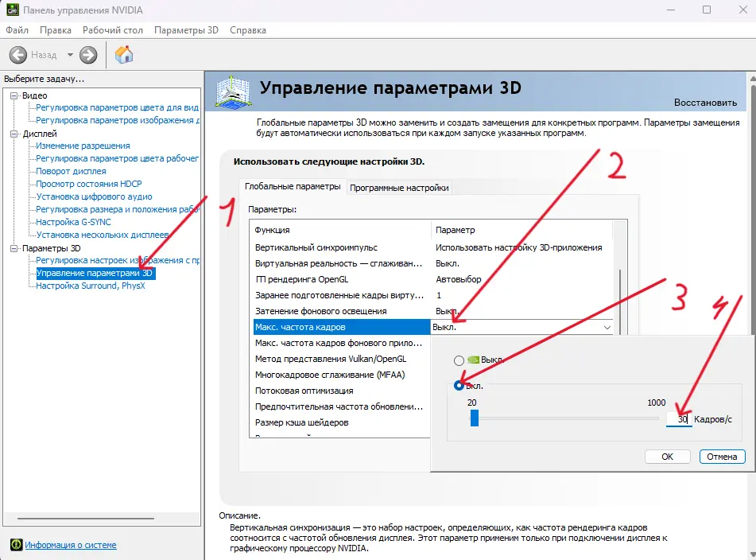Select the Выкл. radio button

459,360
